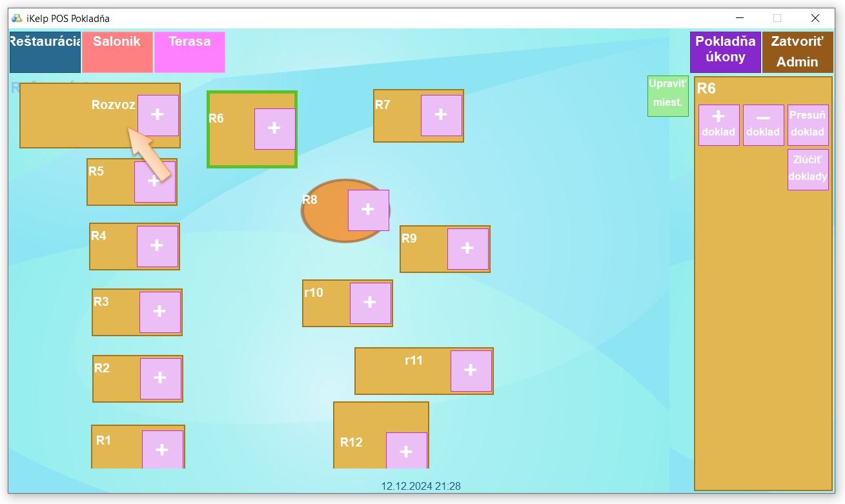
Task: Click Upraviť miest. green button
Action: pos(667,96)
